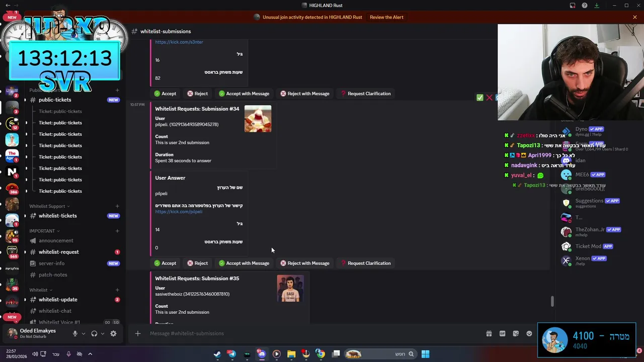Image resolution: width=644 pixels, height=362 pixels.
Task: Accept with Message for pilpeli submission
Action: [x=244, y=263]
